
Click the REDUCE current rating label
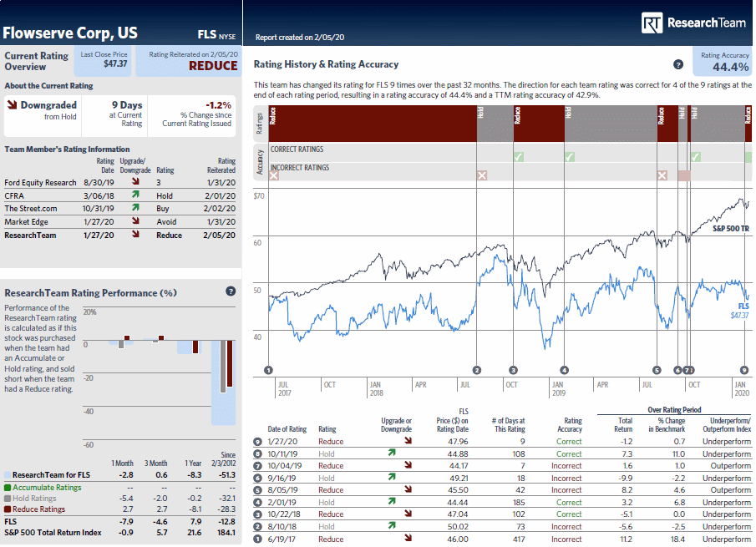click(213, 66)
